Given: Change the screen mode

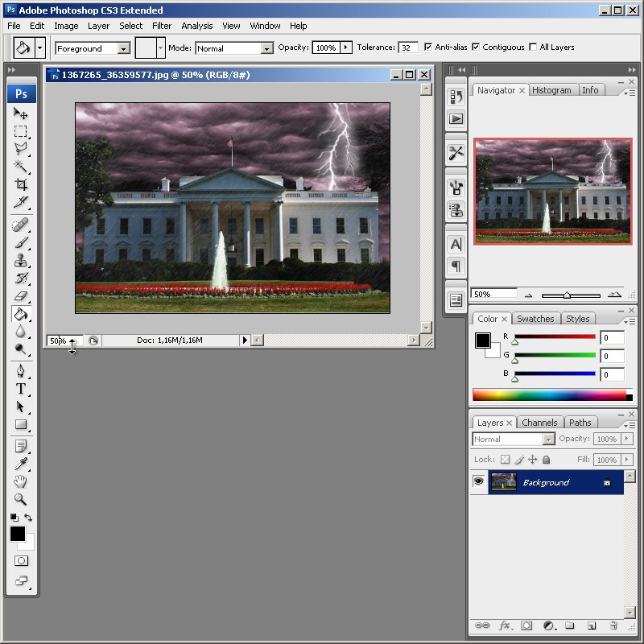Looking at the screenshot, I should 21,580.
